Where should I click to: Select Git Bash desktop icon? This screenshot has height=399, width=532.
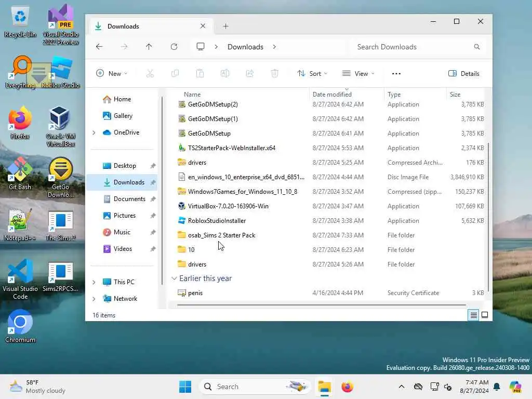tap(20, 174)
